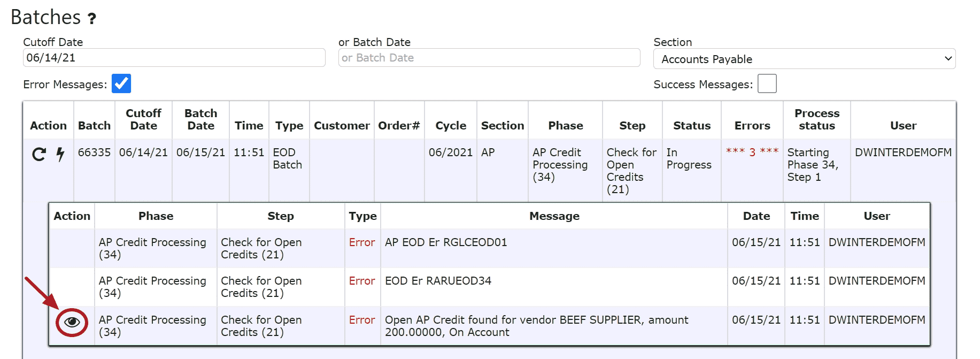
Task: Click the EOD Er RARUEOD34 message row
Action: pos(438,281)
